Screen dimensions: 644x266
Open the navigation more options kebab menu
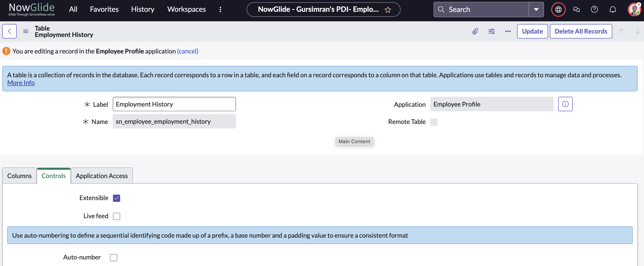click(220, 10)
